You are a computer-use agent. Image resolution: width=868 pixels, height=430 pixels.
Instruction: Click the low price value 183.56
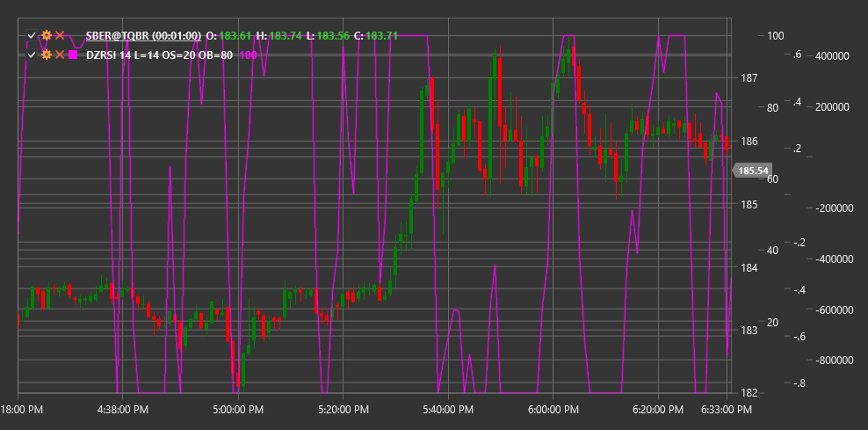click(333, 36)
